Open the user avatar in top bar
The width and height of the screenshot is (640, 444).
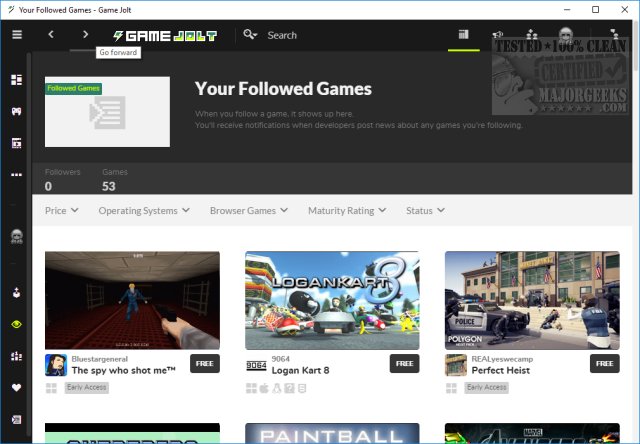click(x=566, y=35)
